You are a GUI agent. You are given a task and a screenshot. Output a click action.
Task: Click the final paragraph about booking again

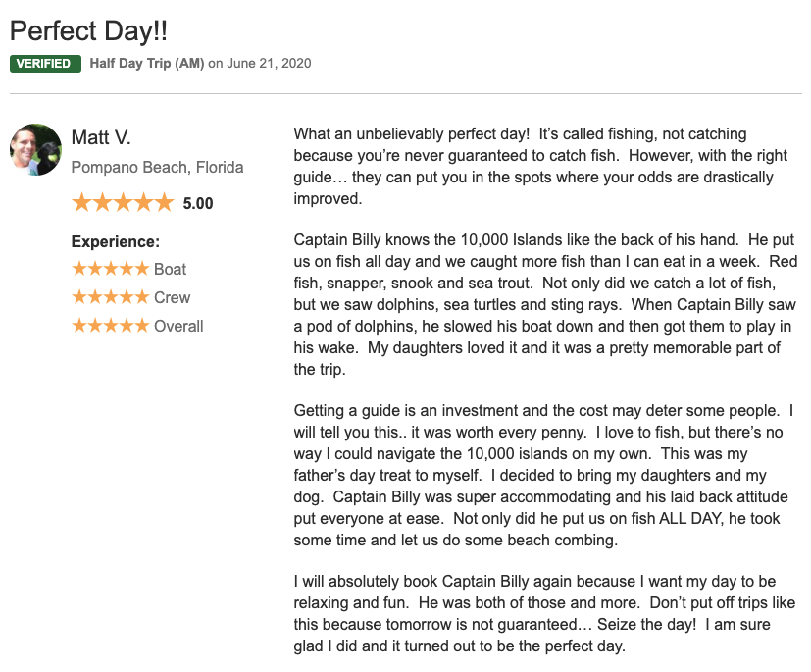click(544, 613)
